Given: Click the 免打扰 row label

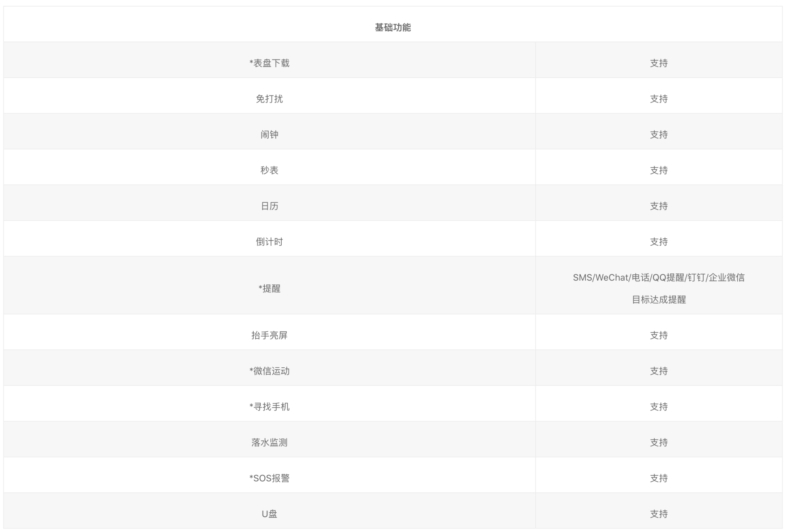Looking at the screenshot, I should (x=269, y=99).
